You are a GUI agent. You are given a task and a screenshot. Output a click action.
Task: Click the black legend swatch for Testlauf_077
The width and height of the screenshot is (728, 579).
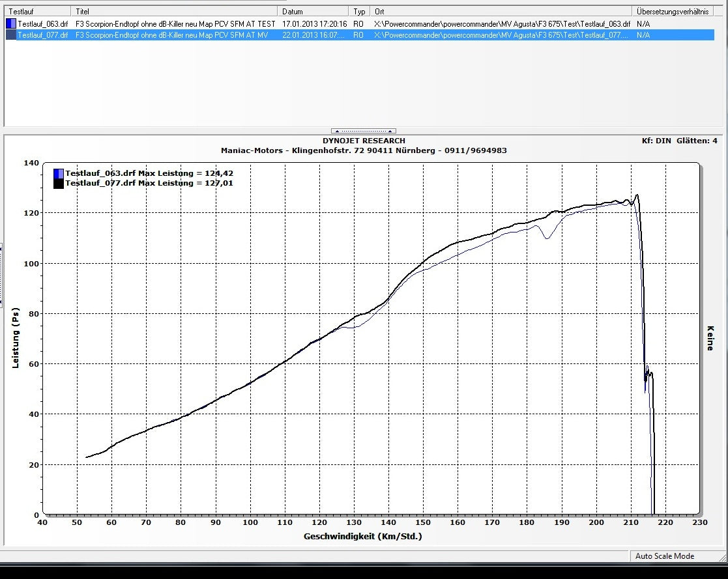59,183
